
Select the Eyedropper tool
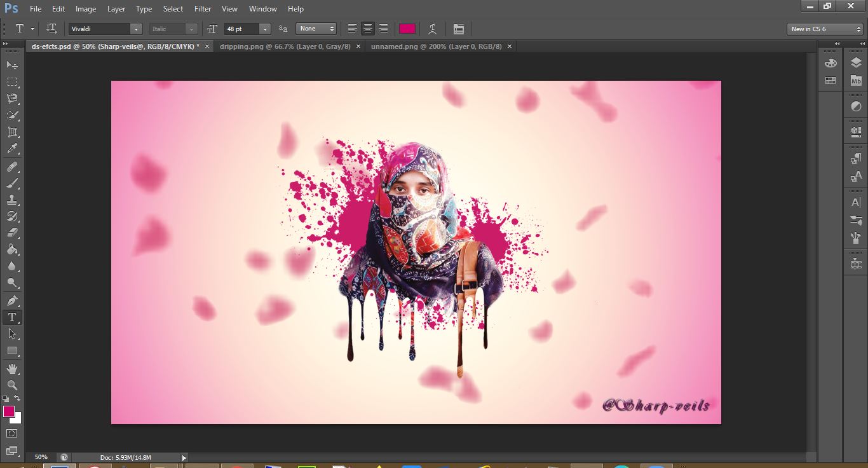(x=12, y=149)
